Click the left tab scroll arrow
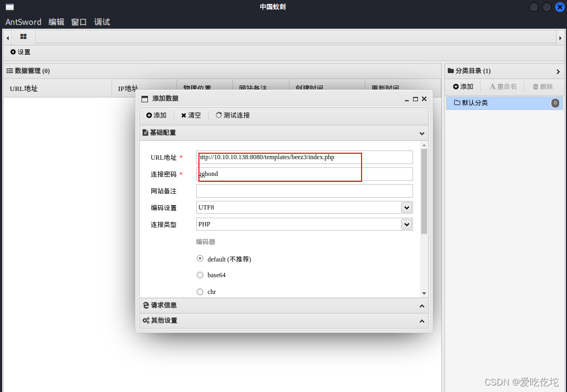 click(x=8, y=37)
